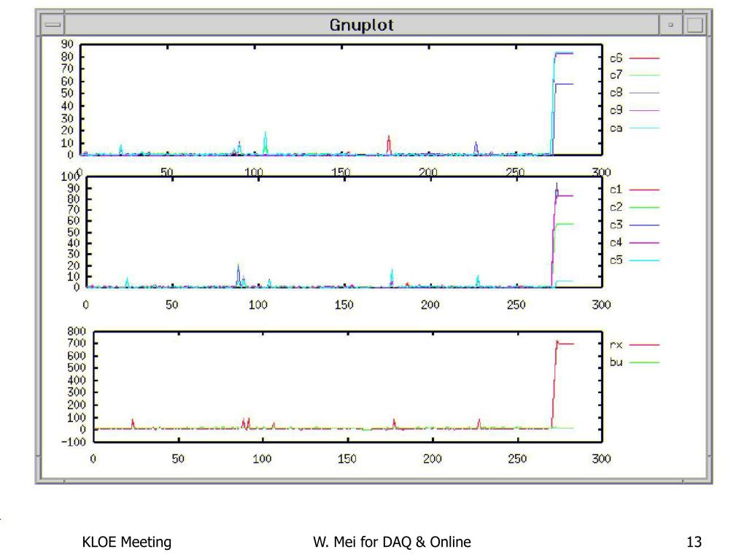Click the c9 magenta legend line
This screenshot has height=560, width=747.
click(x=644, y=111)
